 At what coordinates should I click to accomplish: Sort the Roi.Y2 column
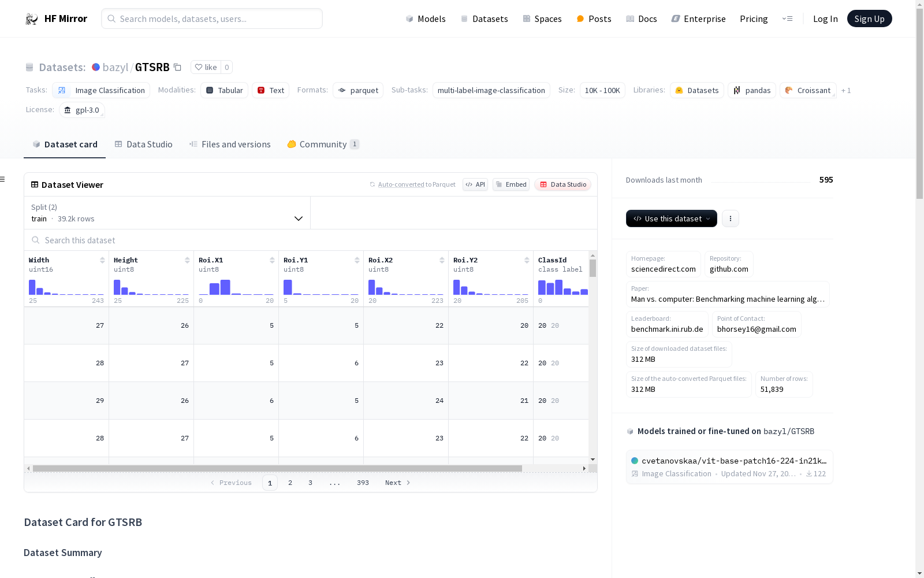pyautogui.click(x=527, y=260)
